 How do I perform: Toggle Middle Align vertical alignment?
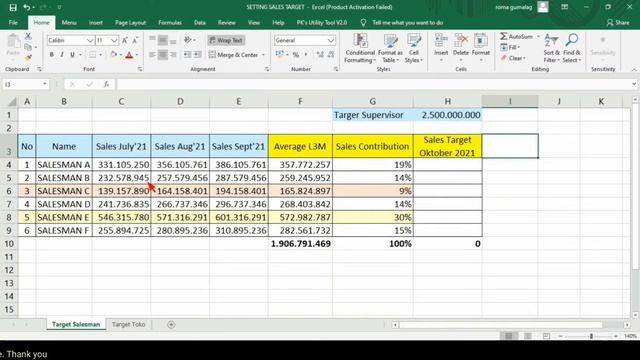(x=162, y=40)
